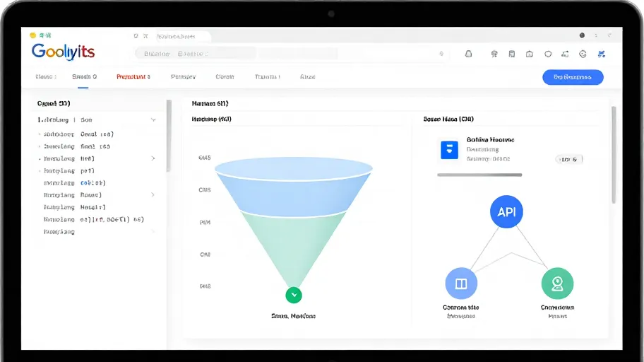Click the label under the blue columns node
The height and width of the screenshot is (362, 644).
point(461,308)
